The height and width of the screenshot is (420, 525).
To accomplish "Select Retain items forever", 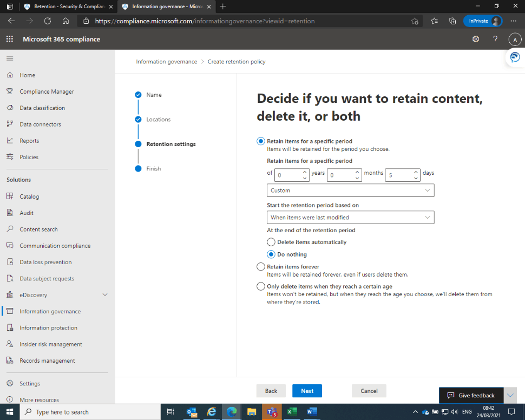I will click(261, 267).
